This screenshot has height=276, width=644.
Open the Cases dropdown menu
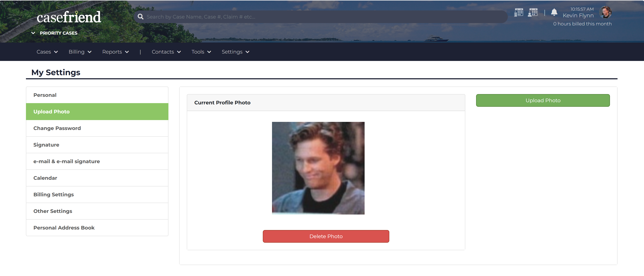click(x=47, y=52)
